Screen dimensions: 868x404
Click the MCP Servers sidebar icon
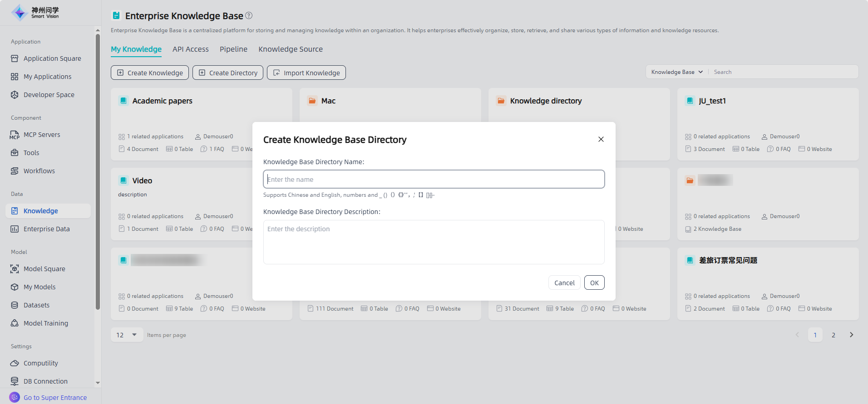point(15,135)
